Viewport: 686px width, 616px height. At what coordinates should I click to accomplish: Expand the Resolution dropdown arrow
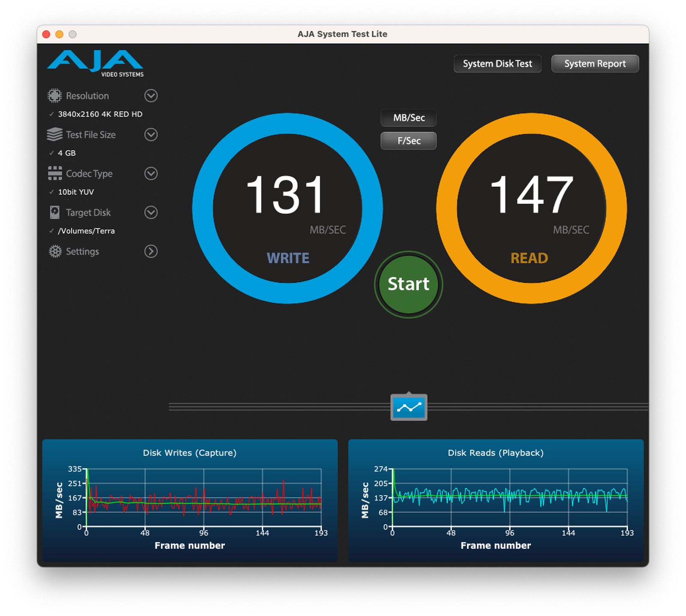(151, 96)
